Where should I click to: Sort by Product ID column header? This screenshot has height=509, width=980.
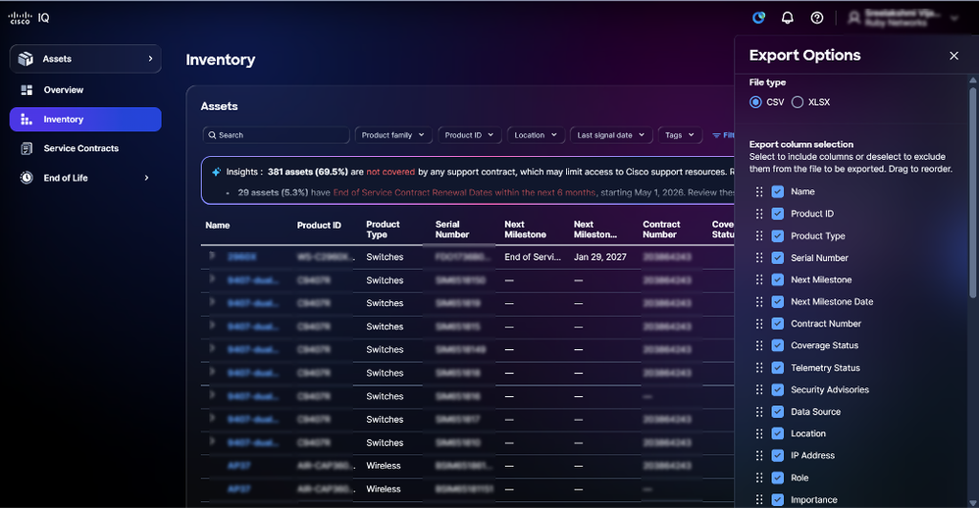[x=319, y=226]
